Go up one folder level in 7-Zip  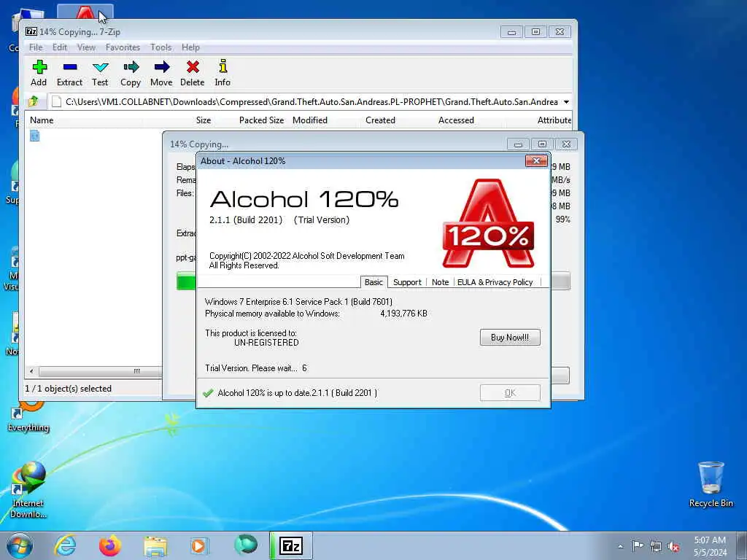(x=34, y=101)
